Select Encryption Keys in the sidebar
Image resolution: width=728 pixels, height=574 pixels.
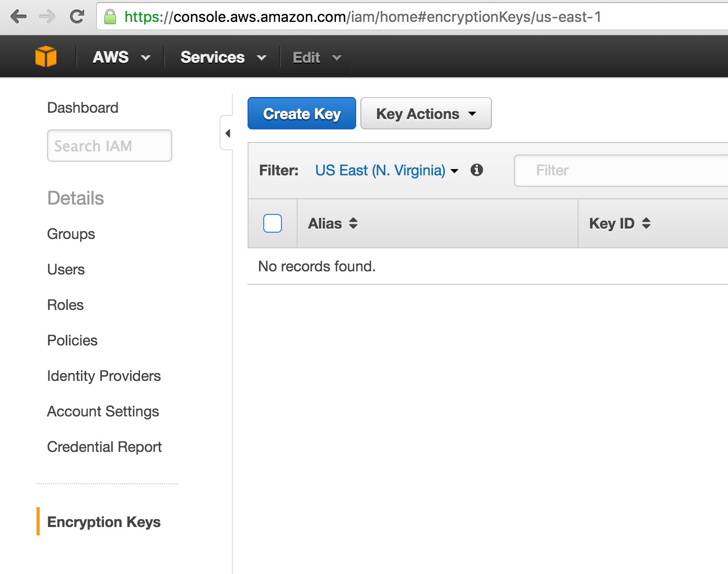pos(104,522)
